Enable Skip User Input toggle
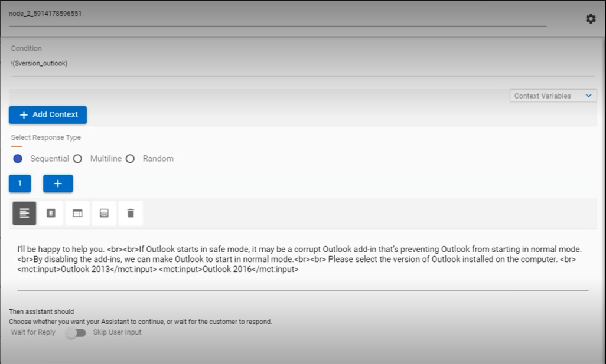The image size is (606, 364). click(x=76, y=333)
